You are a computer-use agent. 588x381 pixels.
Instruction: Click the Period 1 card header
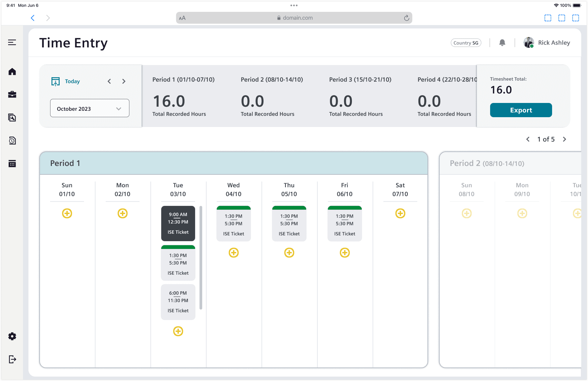pyautogui.click(x=234, y=163)
